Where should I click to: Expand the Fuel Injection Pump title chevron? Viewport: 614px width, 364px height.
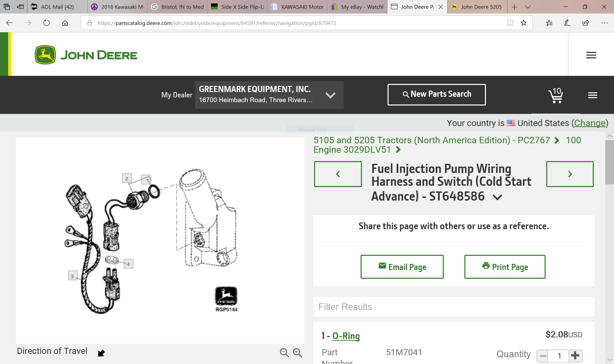[x=497, y=197]
